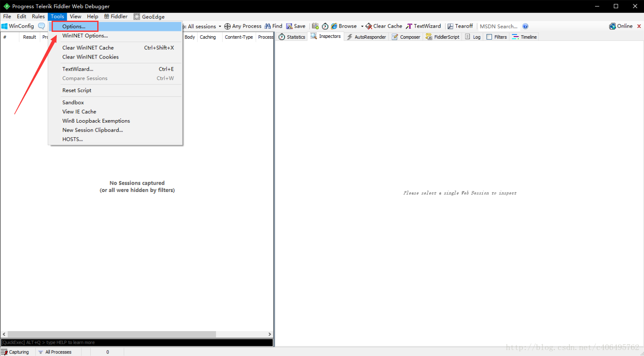The image size is (644, 356).
Task: Click the Capturing status bar indicator
Action: point(15,352)
